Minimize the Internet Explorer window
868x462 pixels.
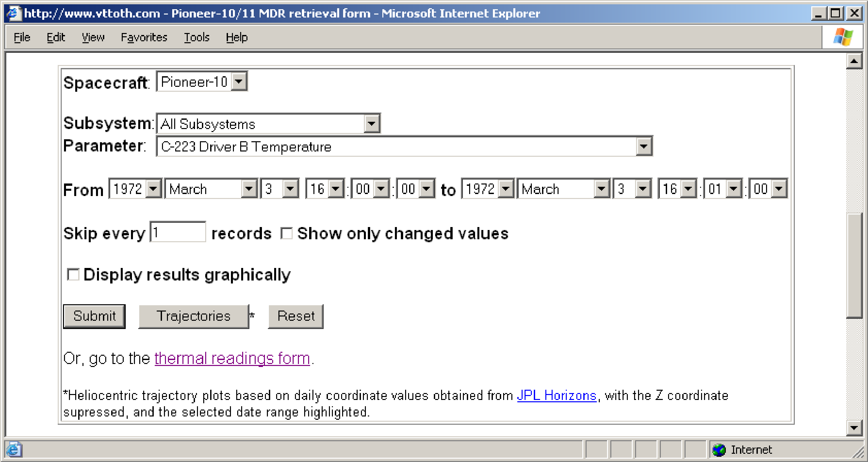[x=818, y=14]
